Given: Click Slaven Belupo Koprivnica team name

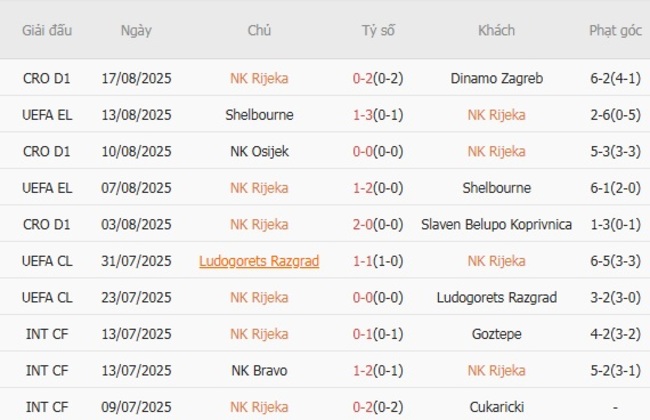Looking at the screenshot, I should pos(496,224).
